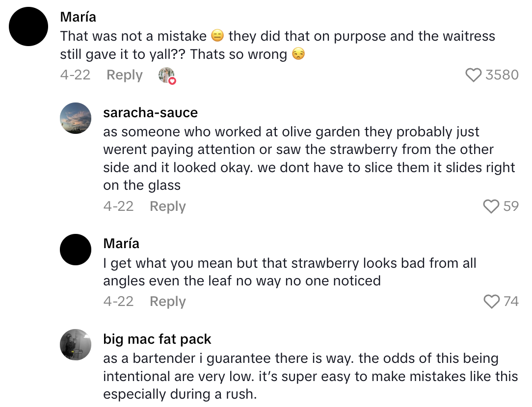Tap heart on María's reply with 74 likes
532x407 pixels.
491,302
